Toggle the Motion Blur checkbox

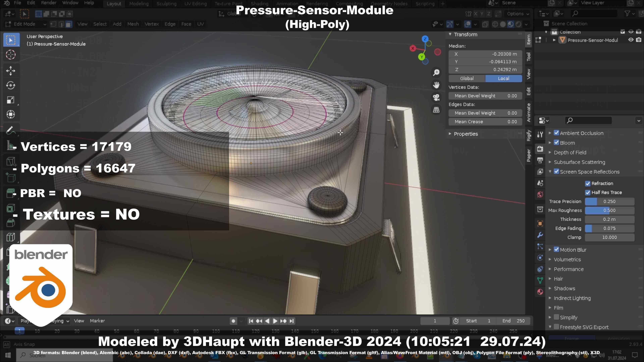click(556, 250)
